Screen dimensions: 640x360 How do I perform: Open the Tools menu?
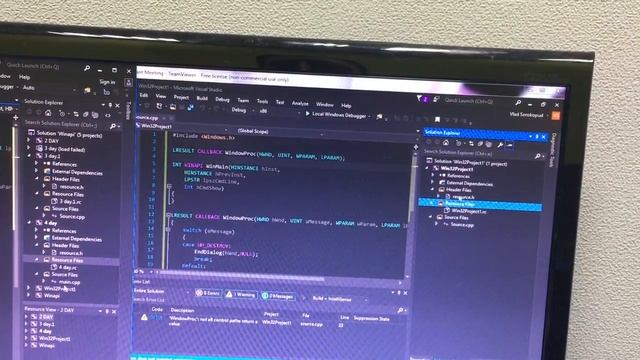point(262,101)
